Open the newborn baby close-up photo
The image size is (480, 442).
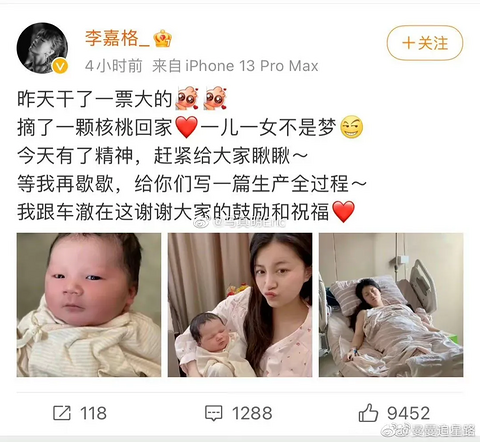point(89,305)
